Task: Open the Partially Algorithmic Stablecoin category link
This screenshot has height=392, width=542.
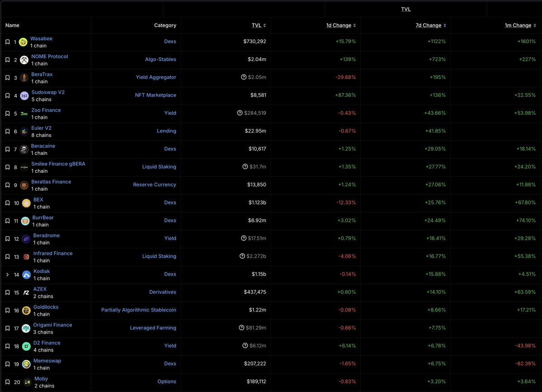Action: [x=139, y=310]
